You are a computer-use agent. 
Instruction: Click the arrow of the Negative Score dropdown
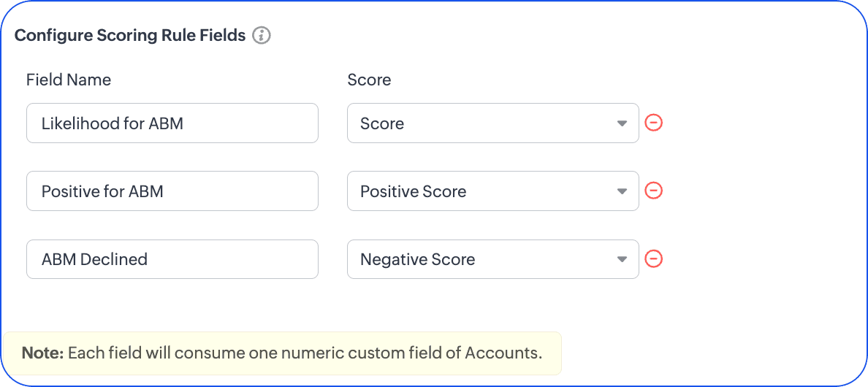(x=622, y=259)
